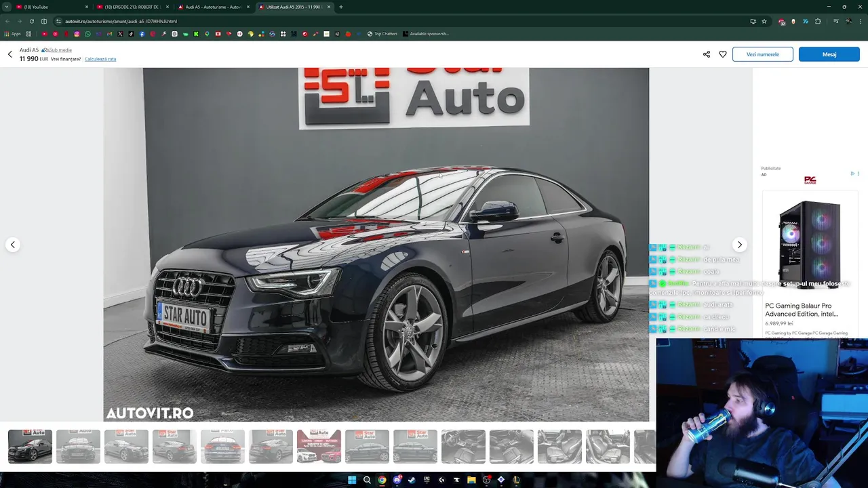Expand Chrome tab search dropdown
The height and width of the screenshot is (488, 868).
pos(7,7)
